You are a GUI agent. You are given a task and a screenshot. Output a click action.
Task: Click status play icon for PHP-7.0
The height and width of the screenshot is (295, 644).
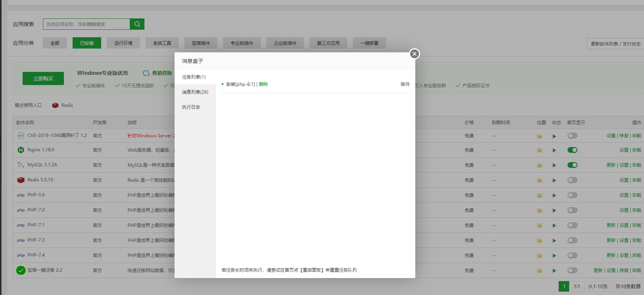click(554, 210)
